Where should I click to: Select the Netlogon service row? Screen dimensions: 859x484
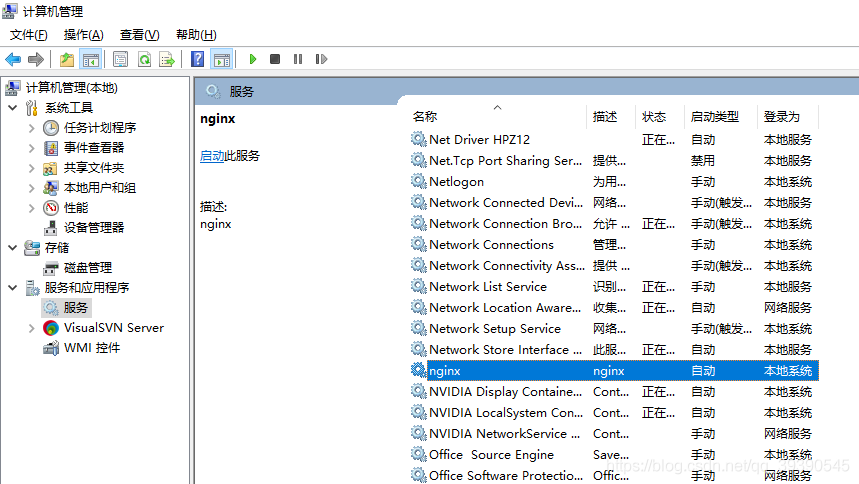click(456, 182)
